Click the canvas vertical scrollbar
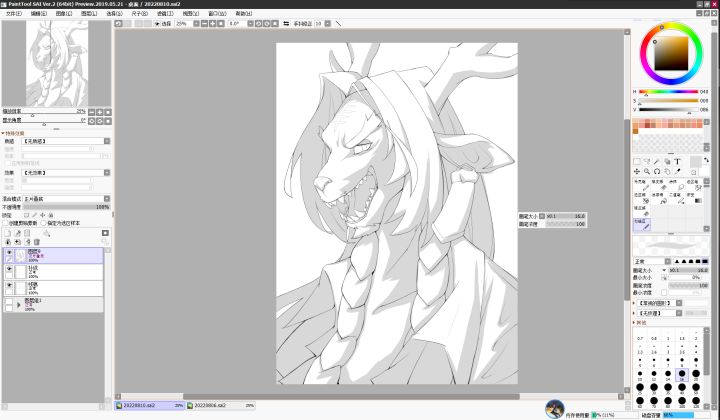The height and width of the screenshot is (420, 720). [x=627, y=210]
